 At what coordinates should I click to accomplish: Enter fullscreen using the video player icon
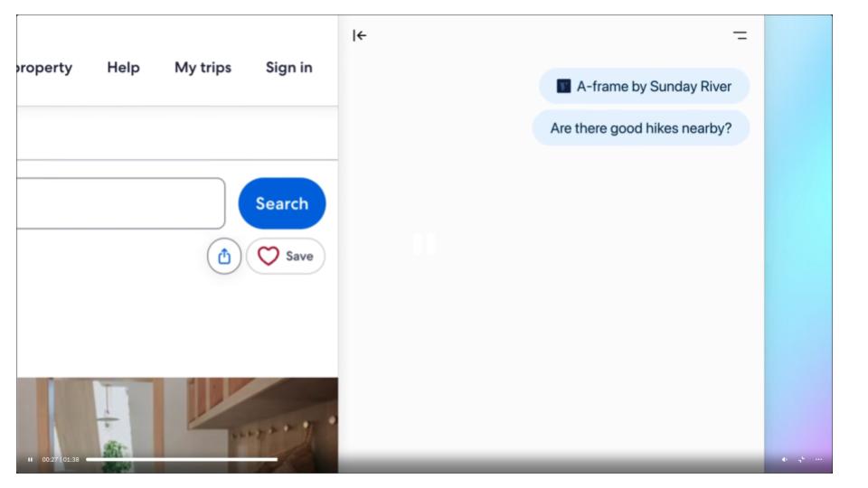click(x=801, y=459)
